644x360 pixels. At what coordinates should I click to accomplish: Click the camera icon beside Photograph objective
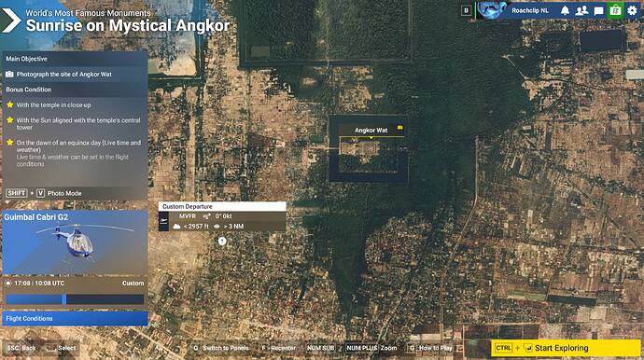(x=9, y=75)
